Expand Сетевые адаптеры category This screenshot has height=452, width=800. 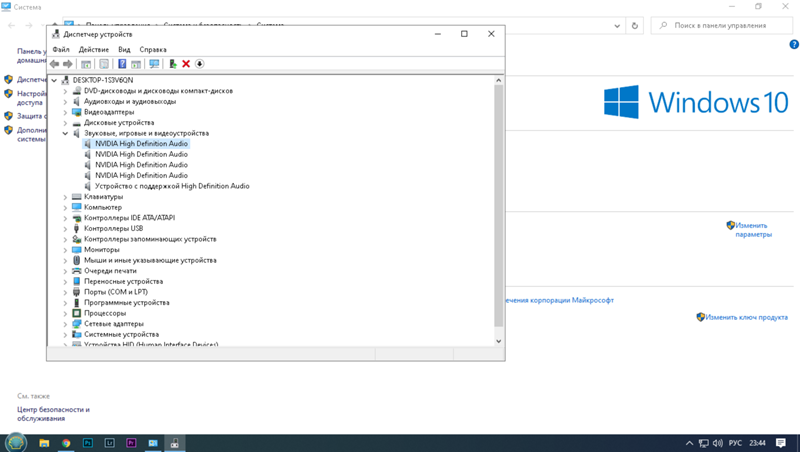tap(65, 324)
